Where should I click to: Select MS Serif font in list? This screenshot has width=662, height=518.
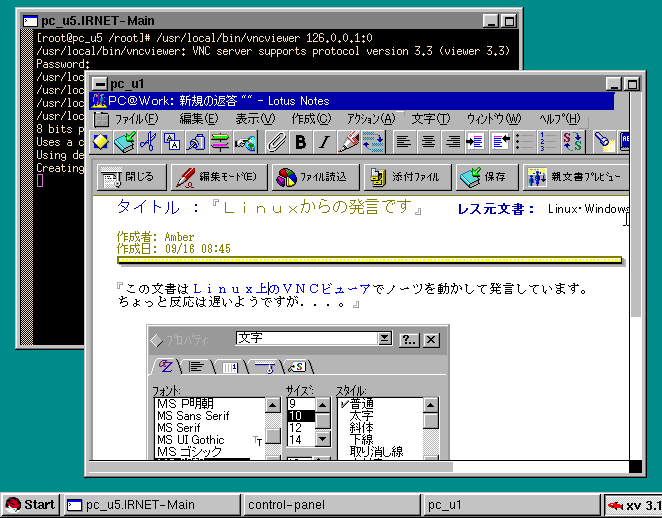(209, 428)
